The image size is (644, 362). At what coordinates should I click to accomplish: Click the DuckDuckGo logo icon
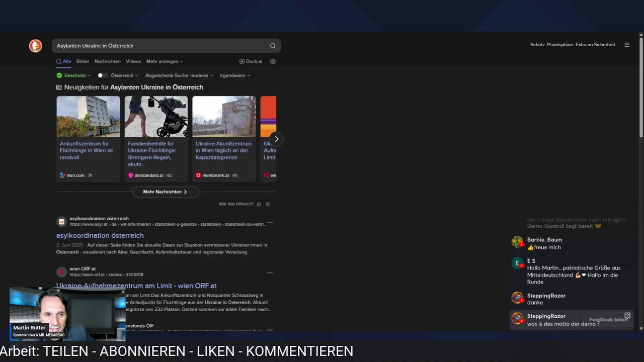[35, 46]
